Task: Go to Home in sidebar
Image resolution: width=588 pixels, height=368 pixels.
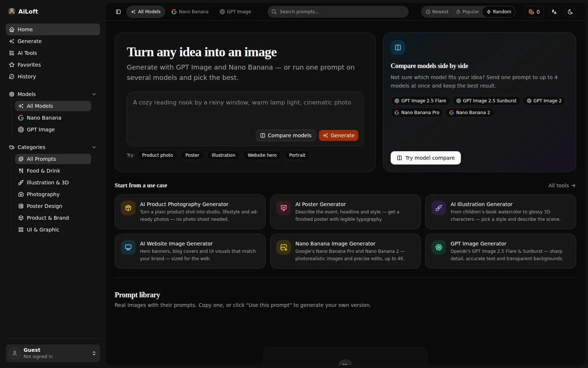Action: (x=53, y=29)
